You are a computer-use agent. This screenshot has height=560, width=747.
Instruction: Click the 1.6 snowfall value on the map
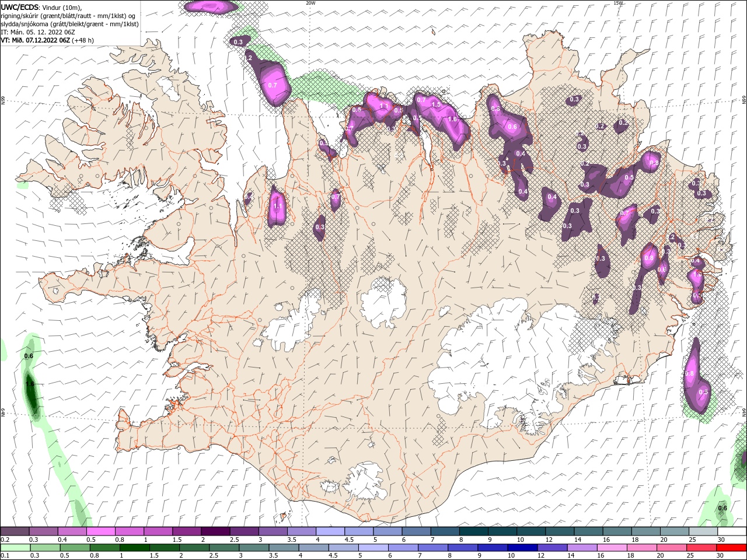(452, 119)
